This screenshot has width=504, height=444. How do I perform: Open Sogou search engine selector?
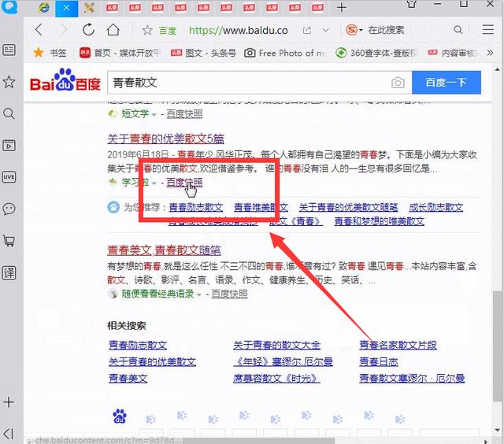click(x=354, y=30)
